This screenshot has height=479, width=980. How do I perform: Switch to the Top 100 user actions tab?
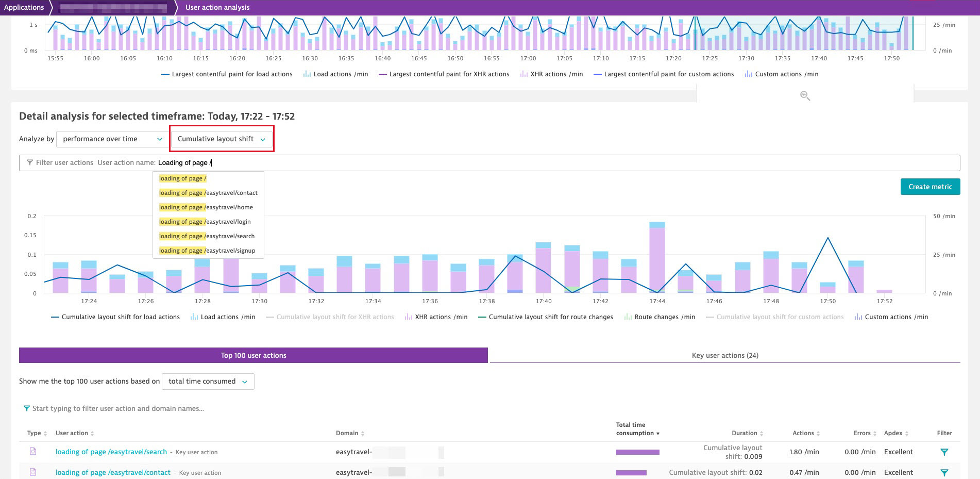tap(254, 355)
